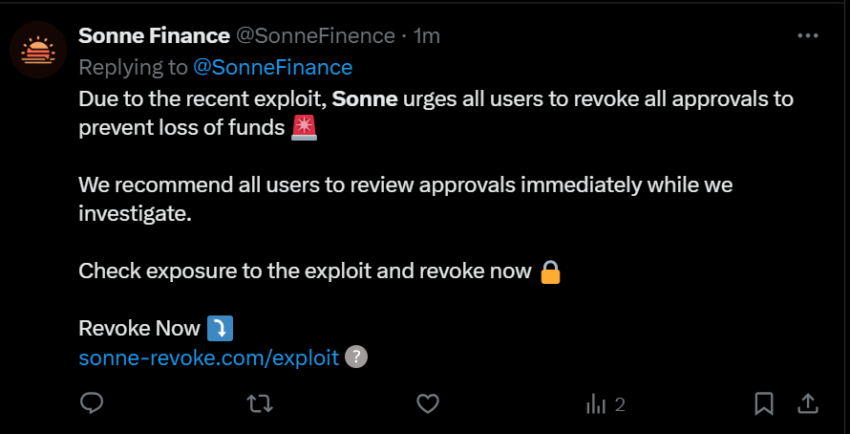
Task: Repost this Sonne Finance tweet
Action: [259, 403]
